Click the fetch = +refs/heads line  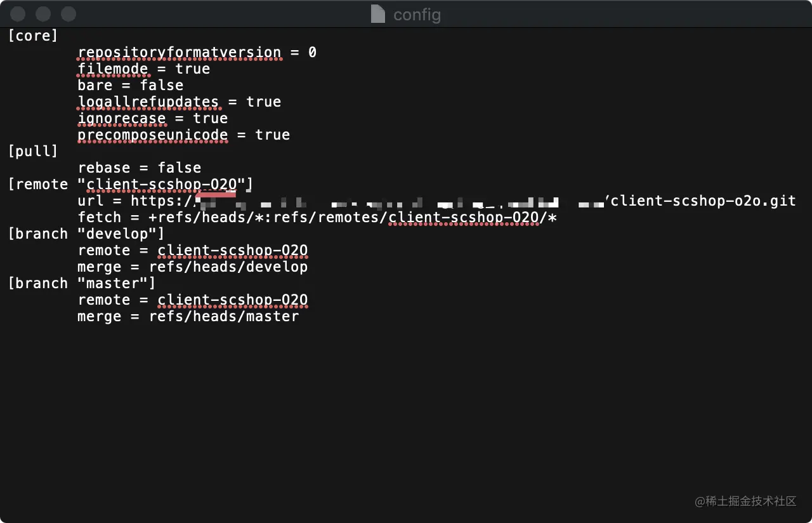tap(317, 217)
